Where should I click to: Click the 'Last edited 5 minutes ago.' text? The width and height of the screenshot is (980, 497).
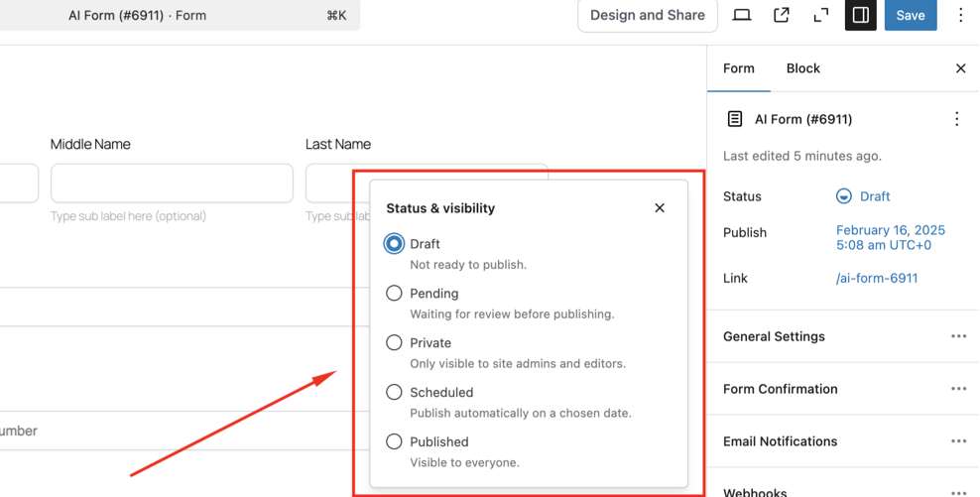click(802, 156)
